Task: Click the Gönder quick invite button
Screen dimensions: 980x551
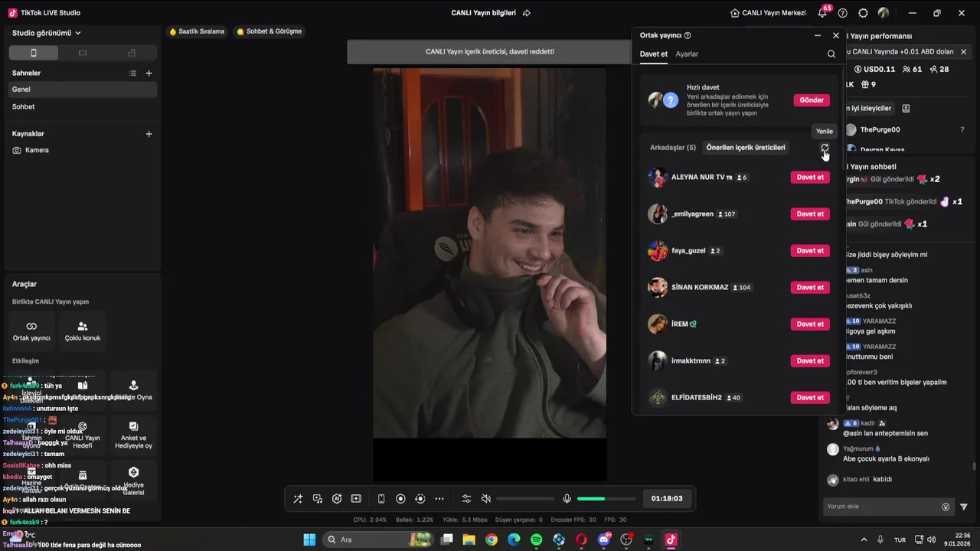Action: pyautogui.click(x=812, y=100)
